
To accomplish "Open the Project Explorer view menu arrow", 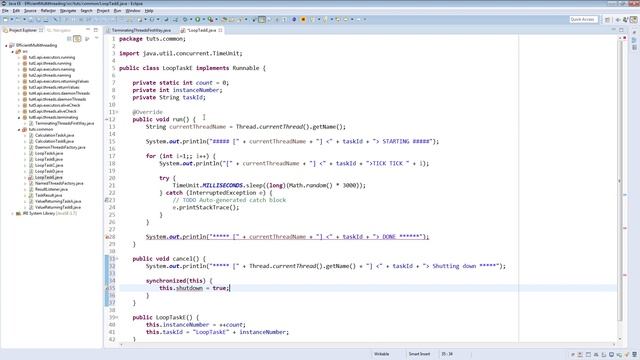I will tap(96, 38).
